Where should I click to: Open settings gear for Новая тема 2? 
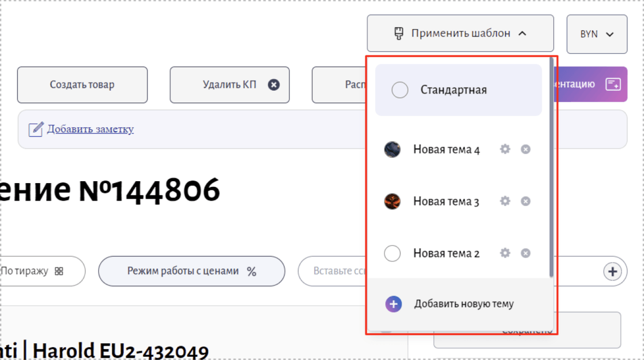(505, 253)
